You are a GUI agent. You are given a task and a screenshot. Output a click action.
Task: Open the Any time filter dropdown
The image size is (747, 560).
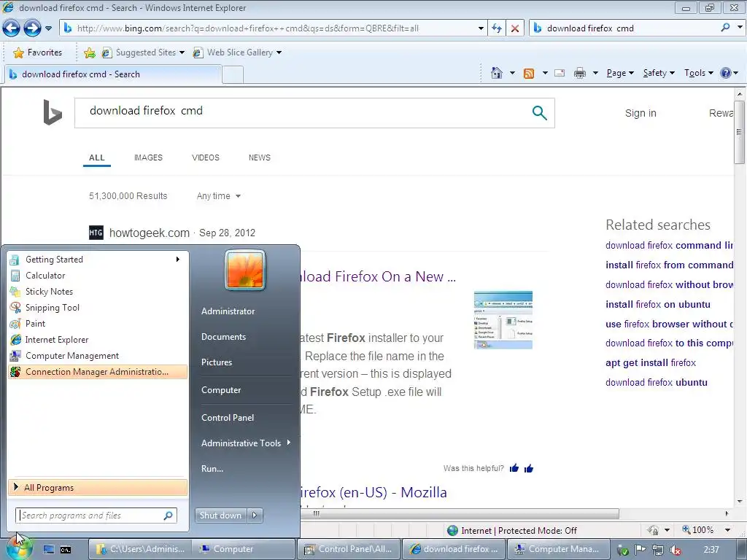click(219, 196)
